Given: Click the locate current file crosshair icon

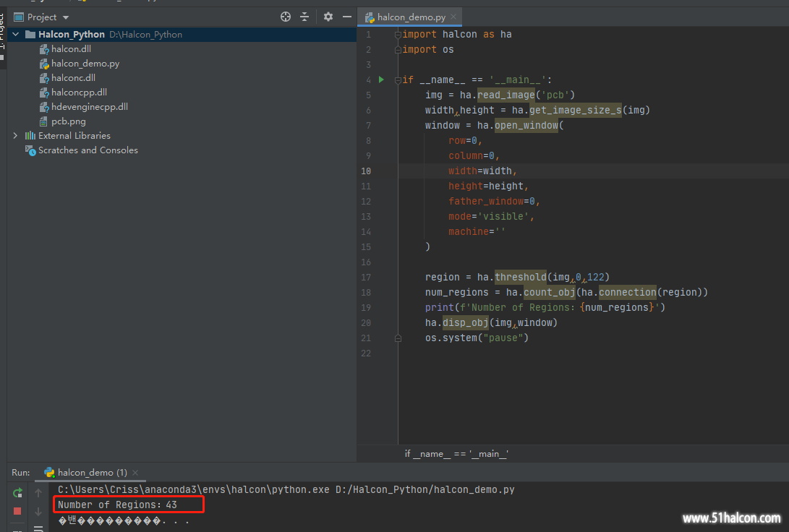Looking at the screenshot, I should tap(286, 17).
